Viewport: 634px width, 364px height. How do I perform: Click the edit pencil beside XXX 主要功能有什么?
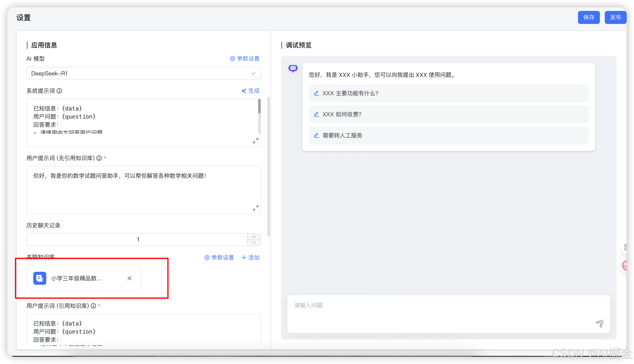click(x=316, y=93)
